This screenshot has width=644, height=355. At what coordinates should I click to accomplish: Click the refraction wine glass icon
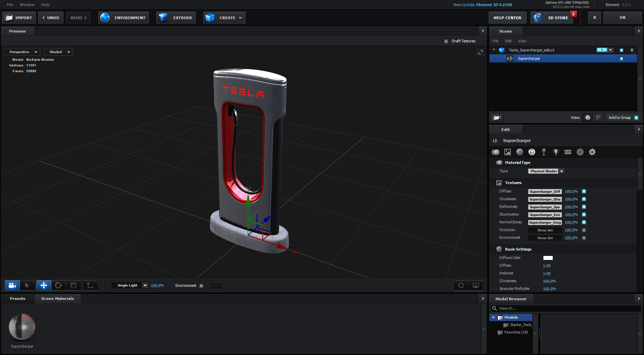tap(544, 152)
